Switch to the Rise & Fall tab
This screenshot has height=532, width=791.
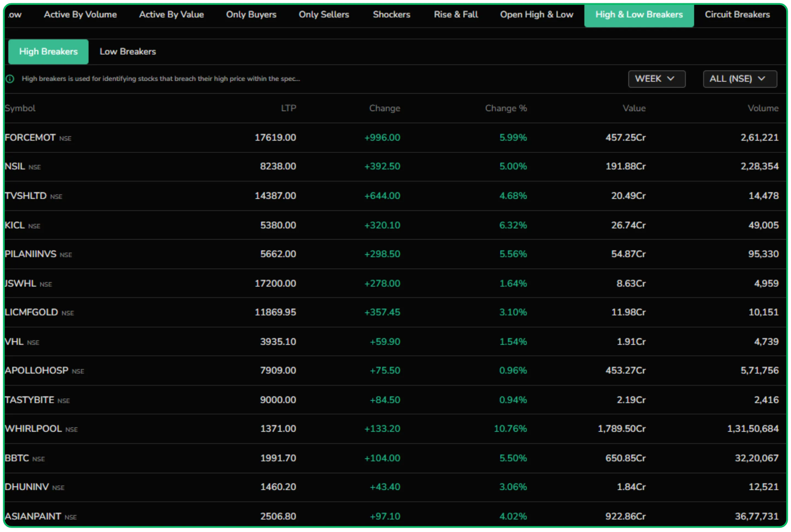coord(456,14)
